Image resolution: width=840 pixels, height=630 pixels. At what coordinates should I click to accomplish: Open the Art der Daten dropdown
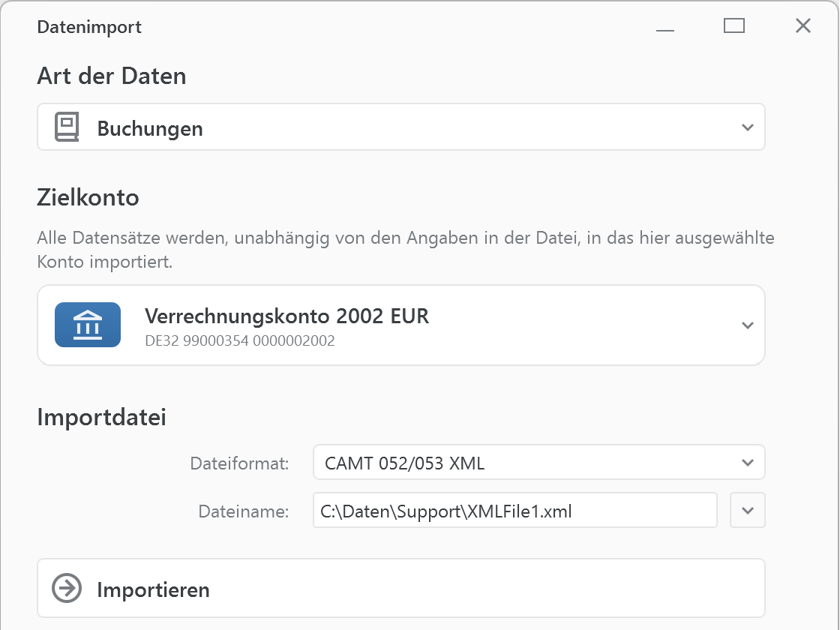point(747,127)
